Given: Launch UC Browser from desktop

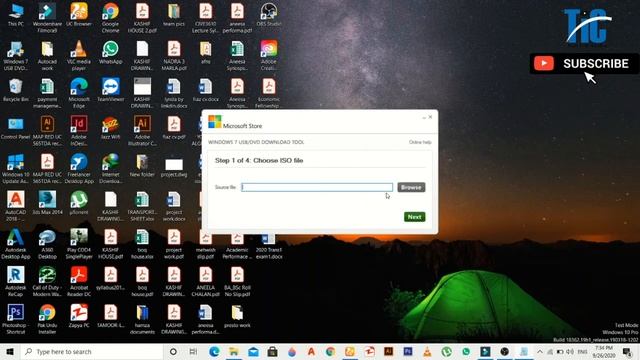Looking at the screenshot, I should 79,16.
